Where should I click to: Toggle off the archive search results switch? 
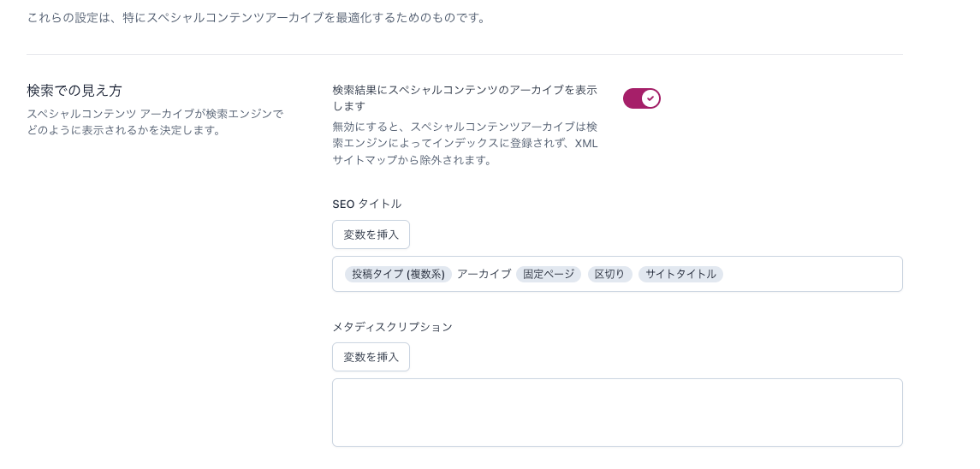pos(641,98)
